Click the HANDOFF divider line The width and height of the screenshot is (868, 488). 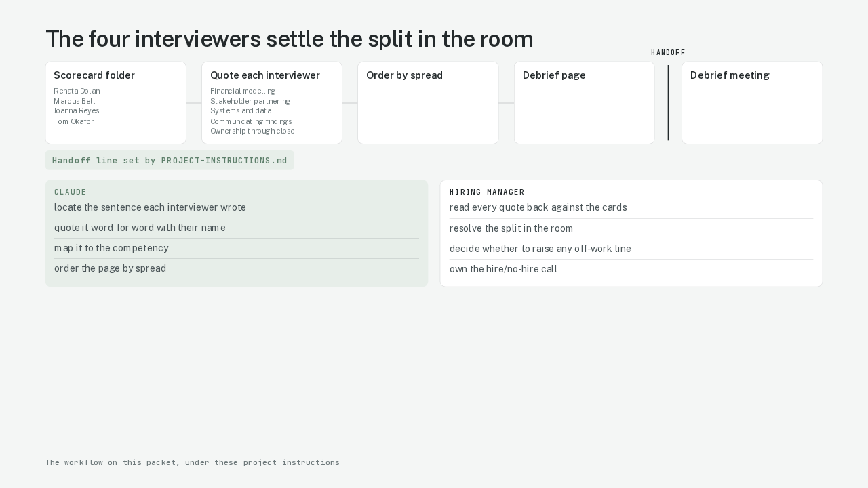click(669, 103)
